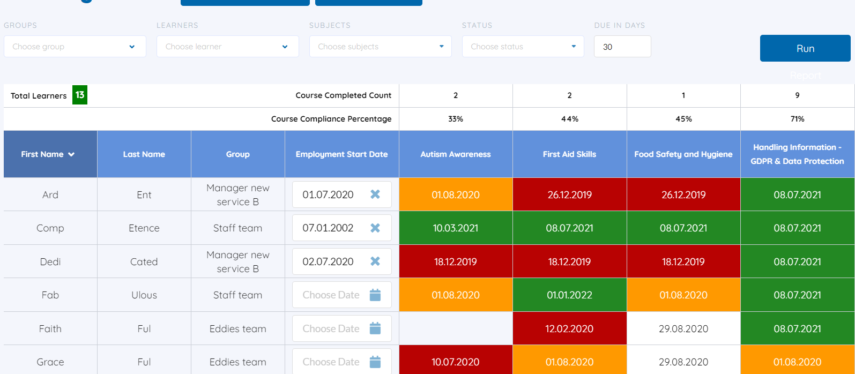Select Ard's red First Aid cell 26.12.2019

coord(570,195)
